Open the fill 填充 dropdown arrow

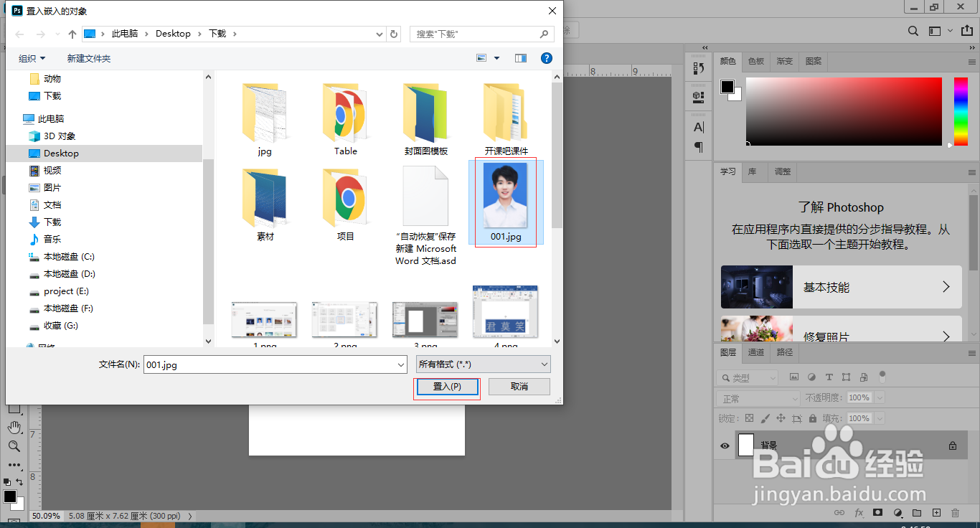click(880, 418)
